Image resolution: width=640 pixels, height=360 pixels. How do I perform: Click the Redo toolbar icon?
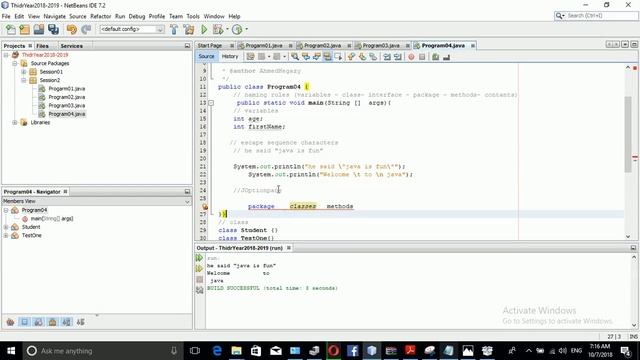point(86,29)
